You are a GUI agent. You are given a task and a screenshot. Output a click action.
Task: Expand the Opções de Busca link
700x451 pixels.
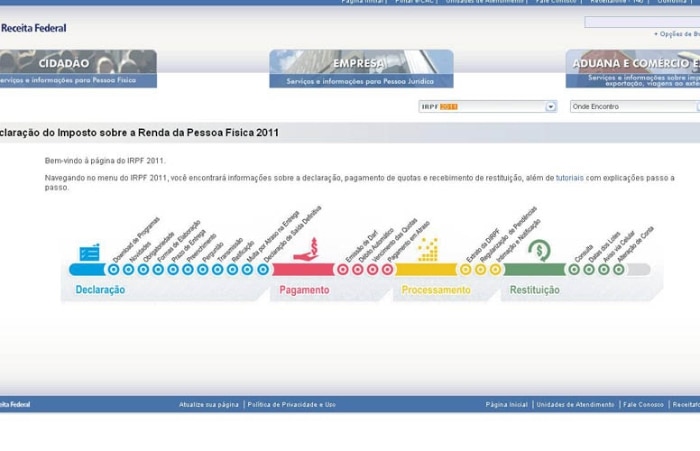pos(677,34)
